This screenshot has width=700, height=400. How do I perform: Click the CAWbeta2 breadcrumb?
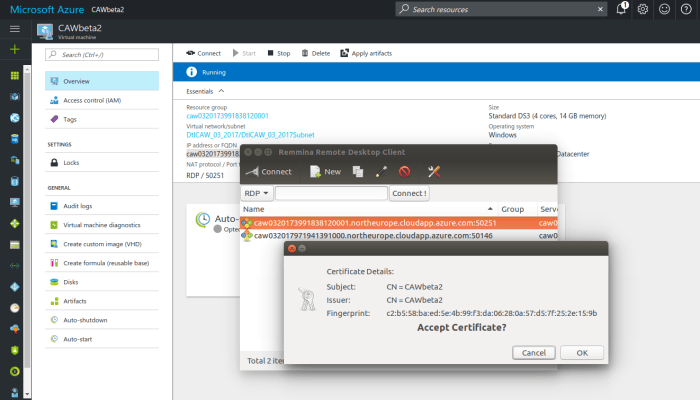click(108, 9)
